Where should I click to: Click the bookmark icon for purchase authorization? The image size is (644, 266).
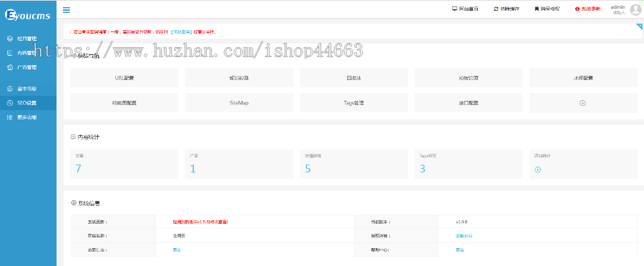click(537, 9)
